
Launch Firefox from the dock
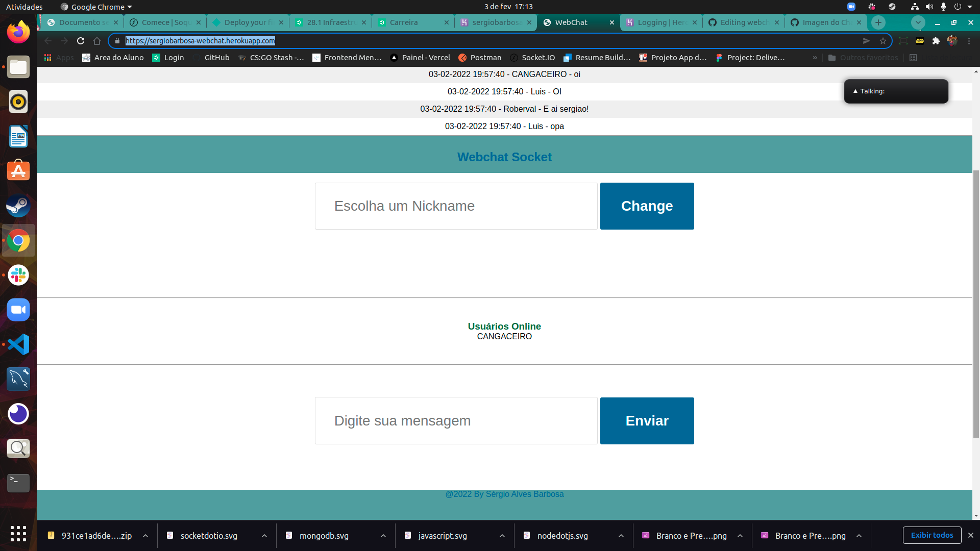[x=18, y=32]
